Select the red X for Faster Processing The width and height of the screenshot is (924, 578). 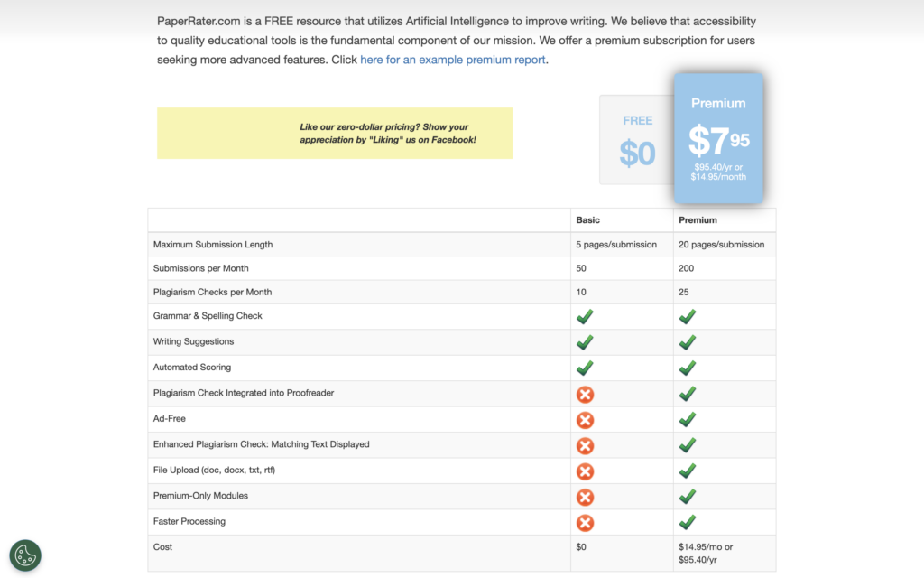tap(585, 522)
